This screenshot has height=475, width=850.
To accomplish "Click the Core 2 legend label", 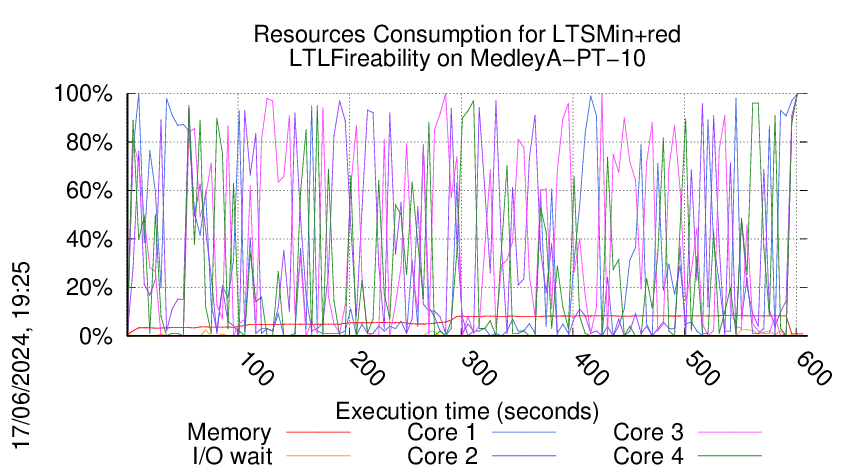I will [x=442, y=456].
